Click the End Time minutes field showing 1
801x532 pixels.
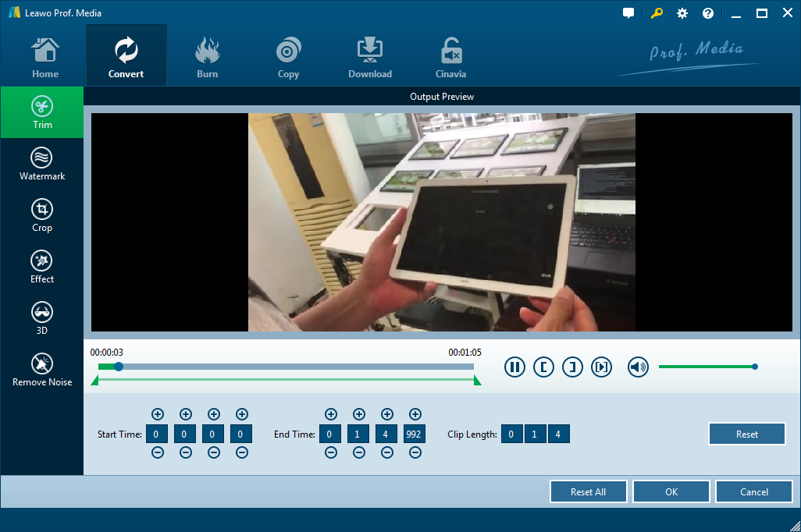(358, 434)
